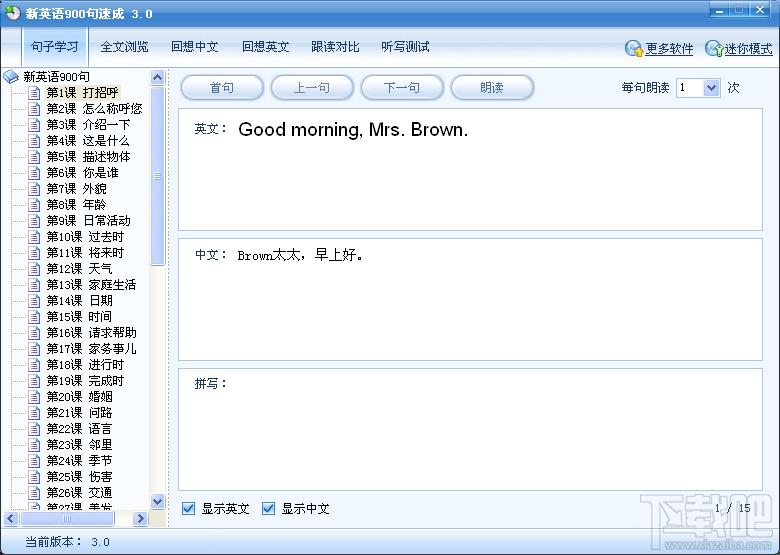Switch to the 句子学习 tab

click(55, 47)
